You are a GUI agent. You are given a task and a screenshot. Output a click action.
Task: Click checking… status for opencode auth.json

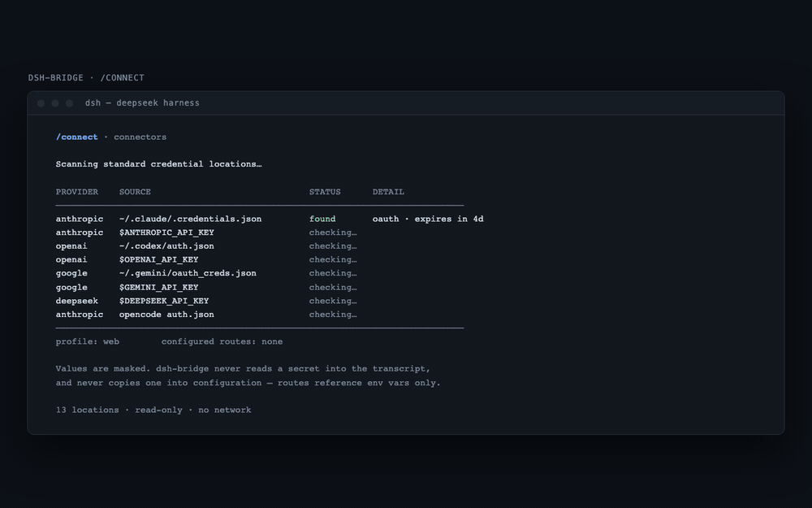(x=332, y=314)
